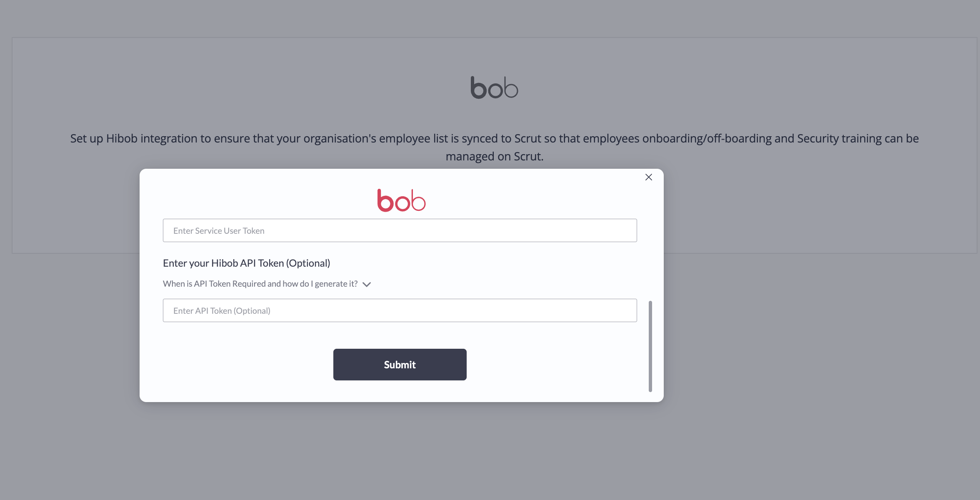The height and width of the screenshot is (500, 980).
Task: Click the Hibob brand logo above token fields
Action: point(401,200)
